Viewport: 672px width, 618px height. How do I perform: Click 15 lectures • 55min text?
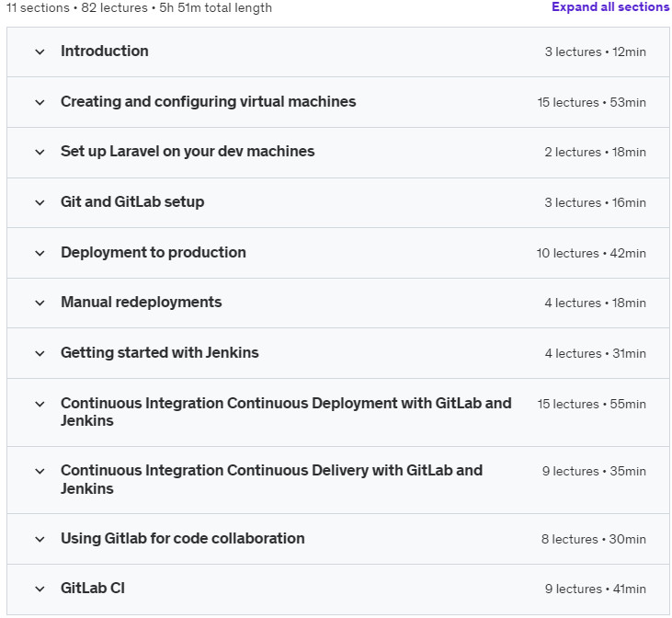[591, 404]
